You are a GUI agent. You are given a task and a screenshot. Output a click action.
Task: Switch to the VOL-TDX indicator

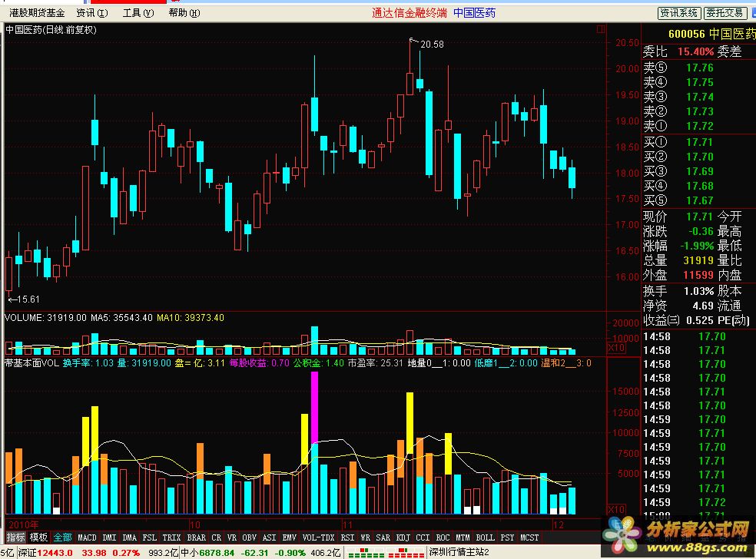pyautogui.click(x=318, y=537)
